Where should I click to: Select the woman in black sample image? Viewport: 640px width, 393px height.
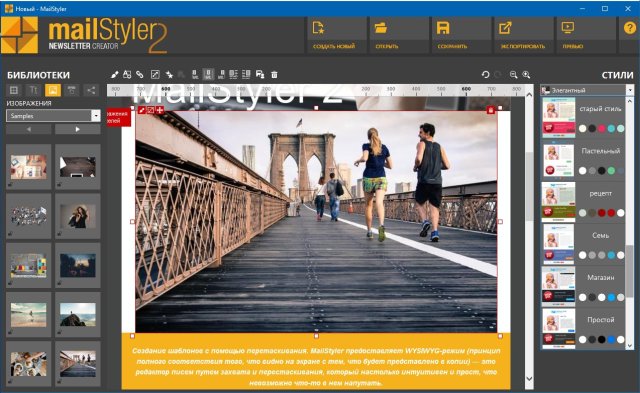coord(78,216)
